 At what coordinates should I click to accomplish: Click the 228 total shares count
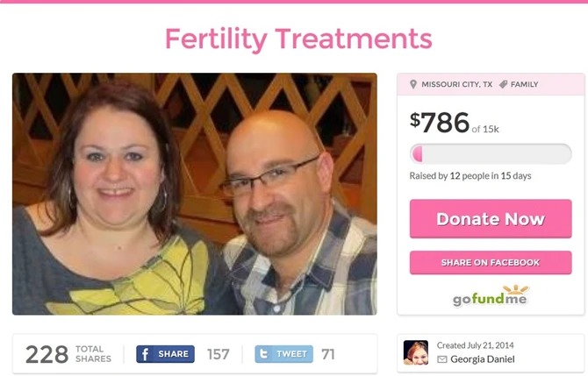tap(47, 354)
